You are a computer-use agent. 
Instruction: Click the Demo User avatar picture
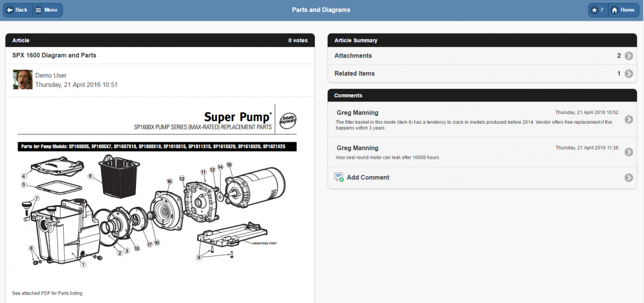(x=23, y=79)
